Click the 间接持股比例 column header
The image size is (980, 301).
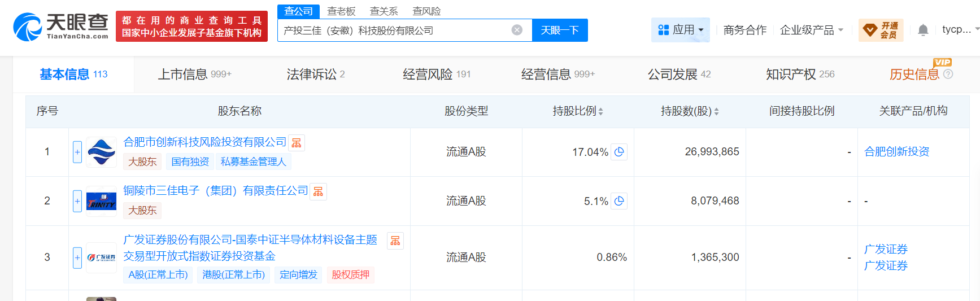tap(802, 111)
